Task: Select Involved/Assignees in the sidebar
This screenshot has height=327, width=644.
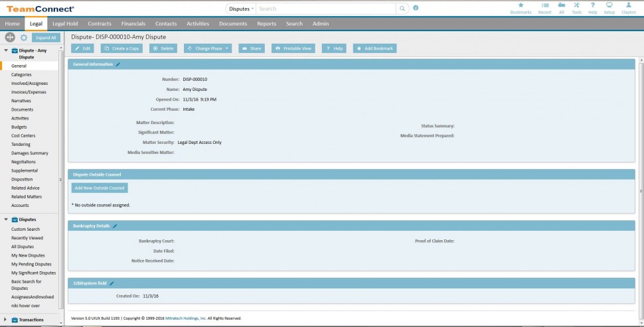Action: coord(30,84)
